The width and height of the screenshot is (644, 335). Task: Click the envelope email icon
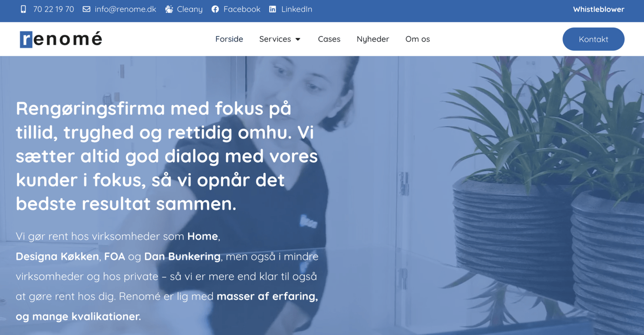click(86, 9)
